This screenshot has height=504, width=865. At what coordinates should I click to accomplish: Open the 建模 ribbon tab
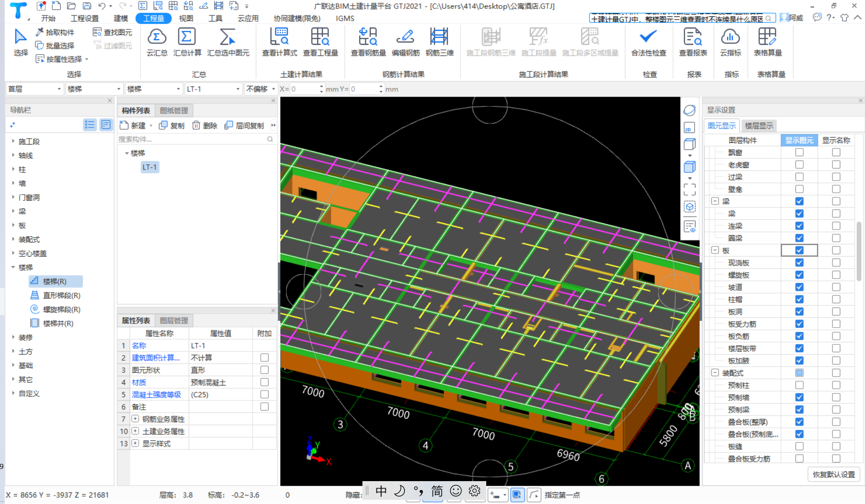tap(121, 18)
